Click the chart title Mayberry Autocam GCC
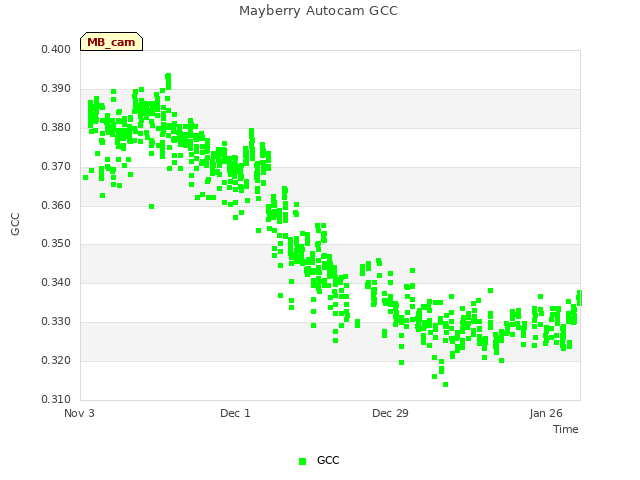The height and width of the screenshot is (480, 640). pyautogui.click(x=318, y=11)
